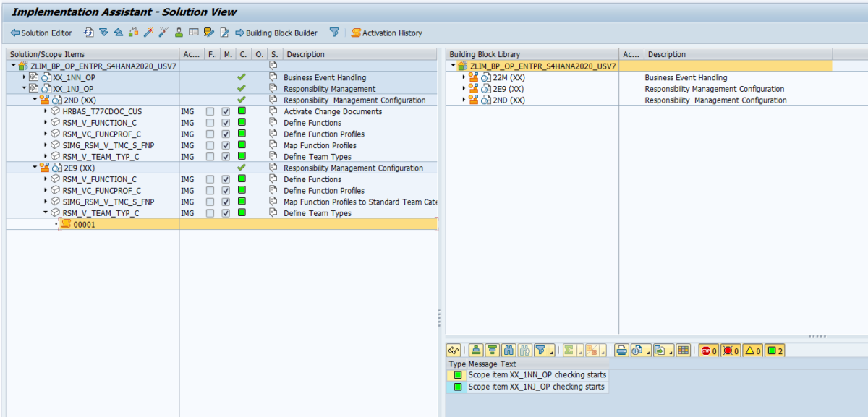Toggle M checkbox for RSM_VC_FUNCPROF_C row
This screenshot has width=868, height=417.
[225, 134]
